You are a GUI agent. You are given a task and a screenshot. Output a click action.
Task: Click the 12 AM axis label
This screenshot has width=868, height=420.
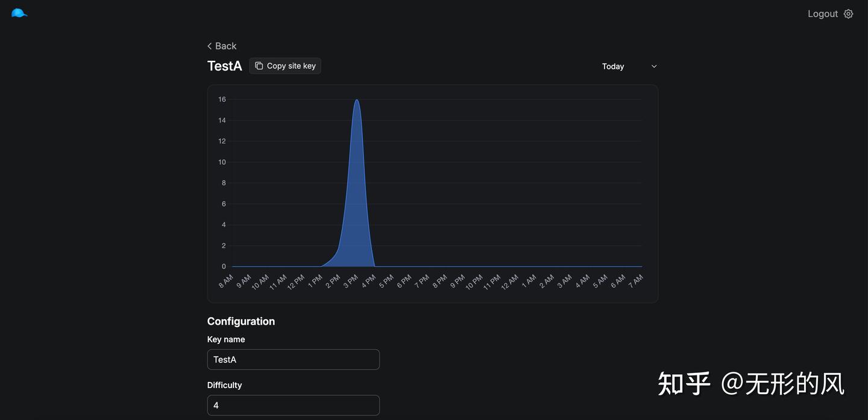click(510, 282)
